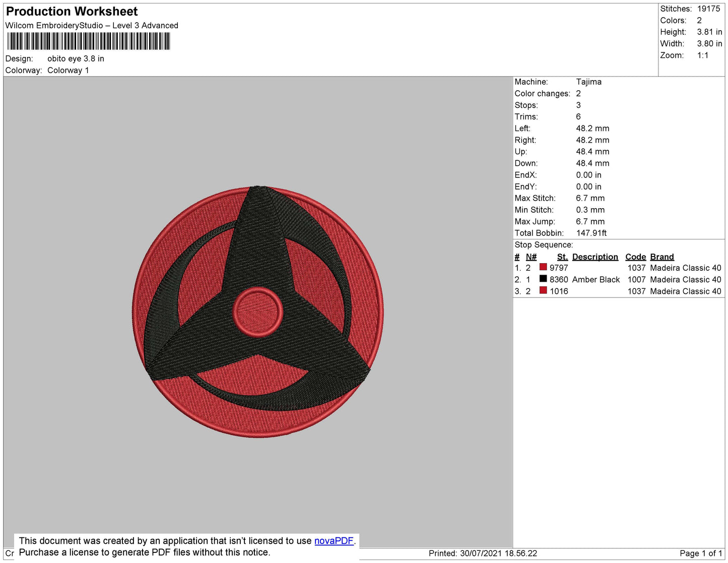Click the Page 1 of 1 indicator

pos(701,553)
